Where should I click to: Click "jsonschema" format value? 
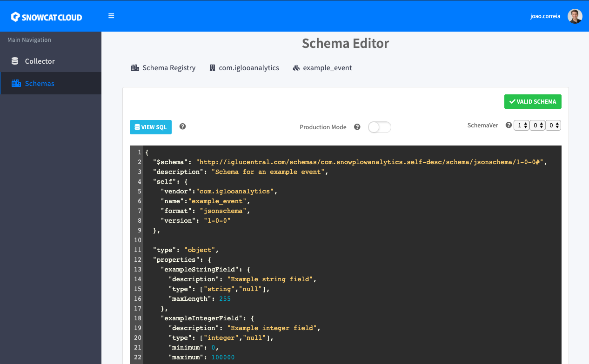coord(223,211)
